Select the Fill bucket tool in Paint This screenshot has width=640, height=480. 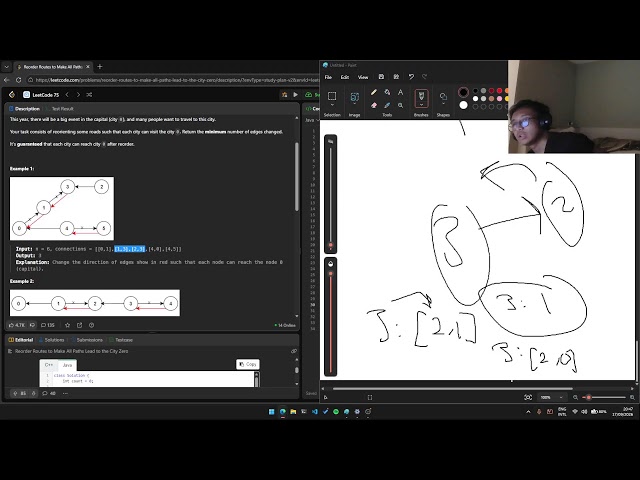(387, 92)
